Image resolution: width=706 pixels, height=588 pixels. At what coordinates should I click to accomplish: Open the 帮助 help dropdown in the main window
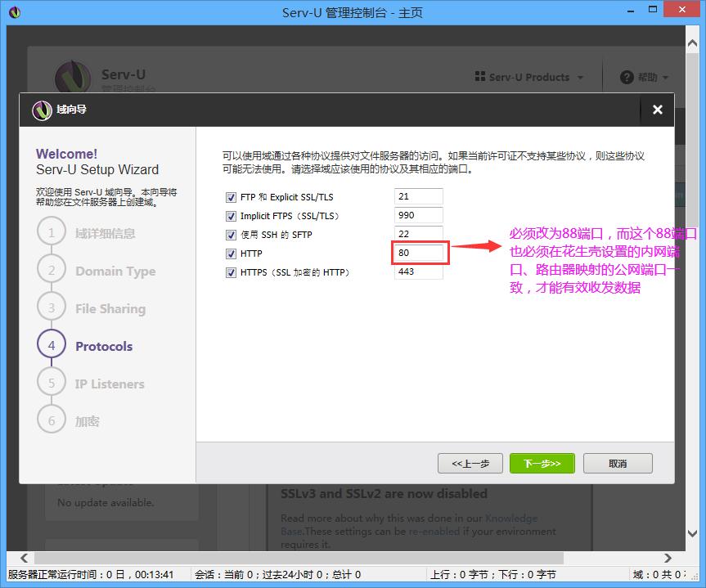(x=645, y=78)
